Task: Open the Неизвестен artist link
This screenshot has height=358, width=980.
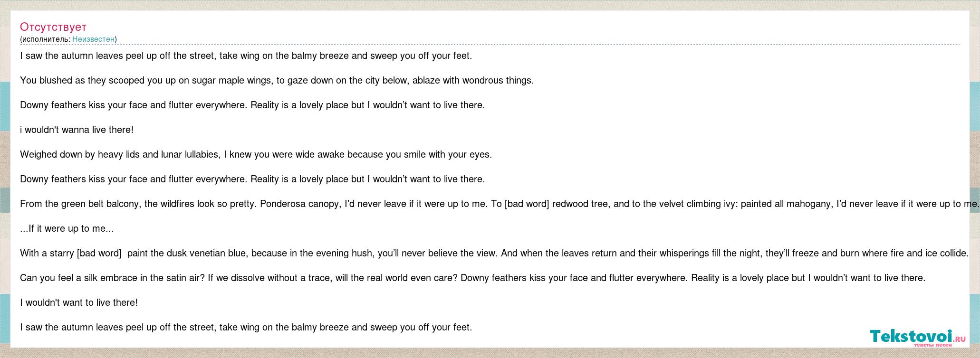Action: 93,39
